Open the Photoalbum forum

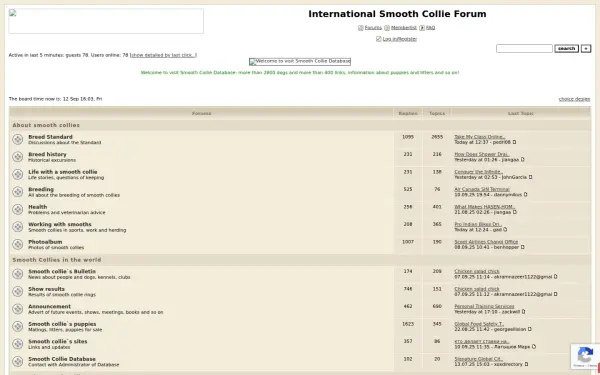click(45, 242)
